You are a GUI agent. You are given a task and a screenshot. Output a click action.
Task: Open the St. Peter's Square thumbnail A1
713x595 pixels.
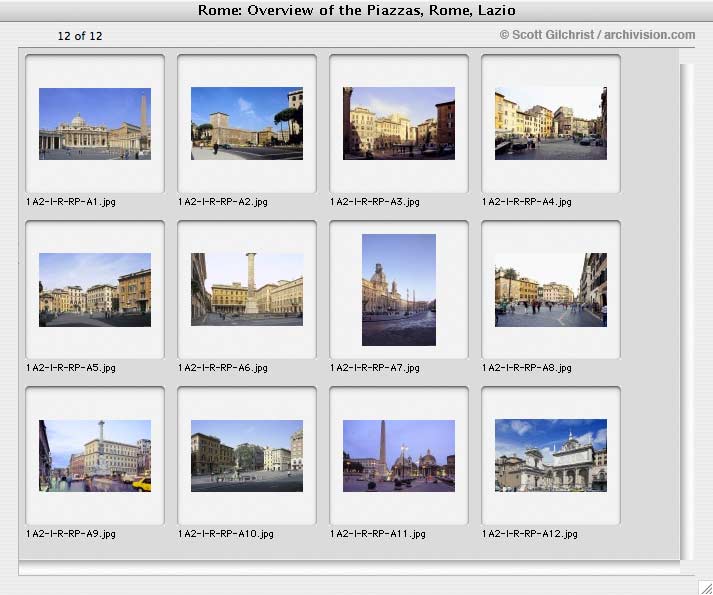(x=95, y=124)
